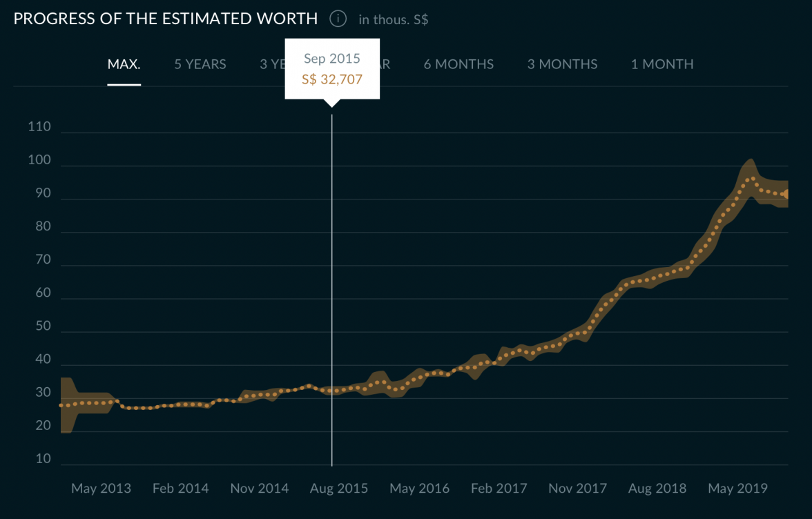Switch to the 5 YEARS tab
The width and height of the screenshot is (812, 519).
200,64
